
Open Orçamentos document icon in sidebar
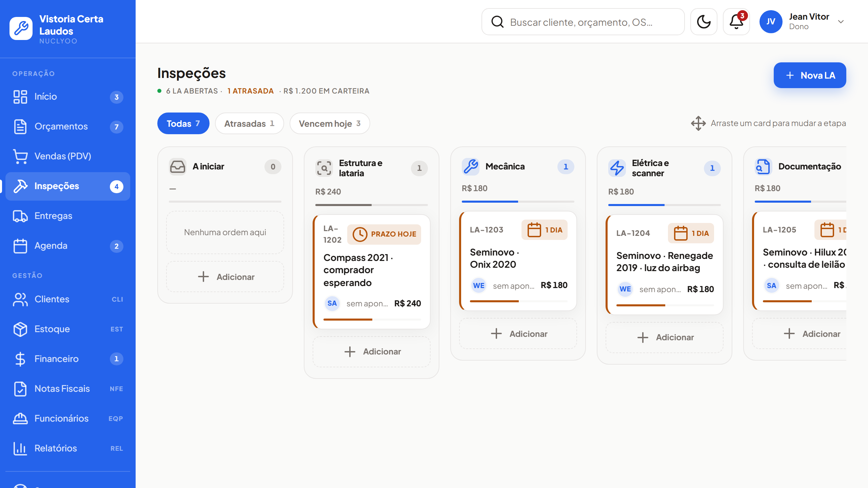pyautogui.click(x=20, y=126)
